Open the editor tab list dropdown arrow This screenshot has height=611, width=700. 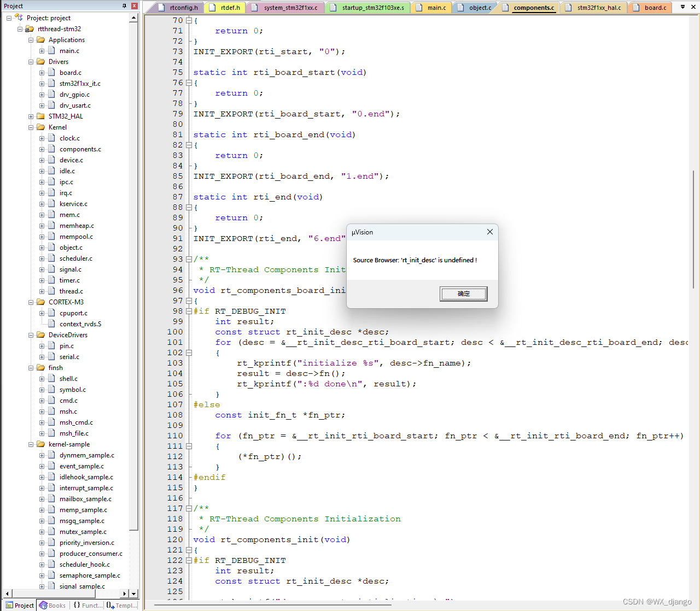point(682,7)
